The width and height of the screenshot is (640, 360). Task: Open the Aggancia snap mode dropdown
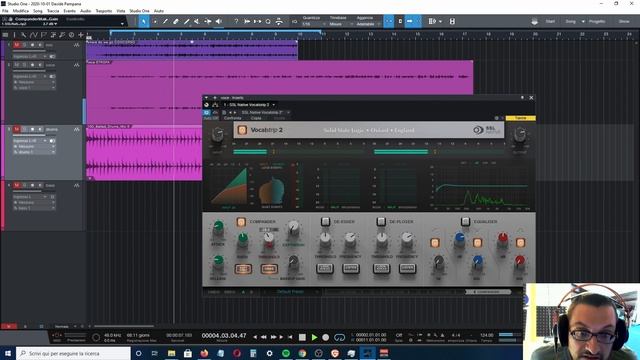367,24
